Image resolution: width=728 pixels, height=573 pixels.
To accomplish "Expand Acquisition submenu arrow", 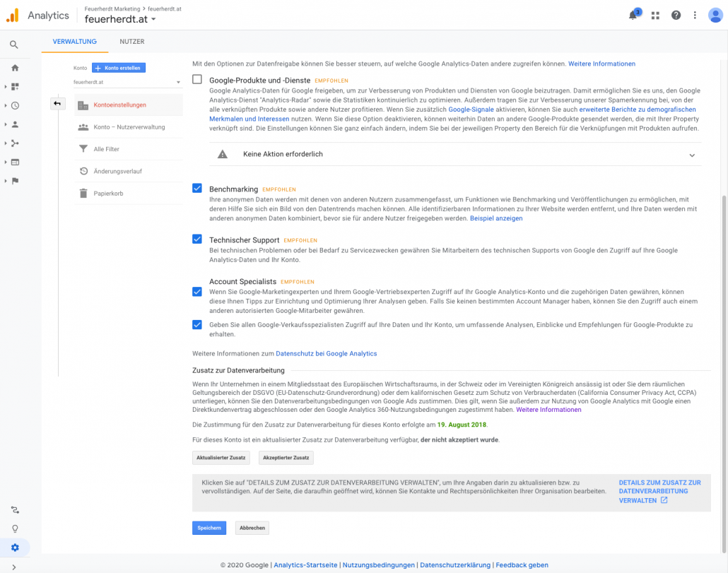I will click(x=5, y=143).
